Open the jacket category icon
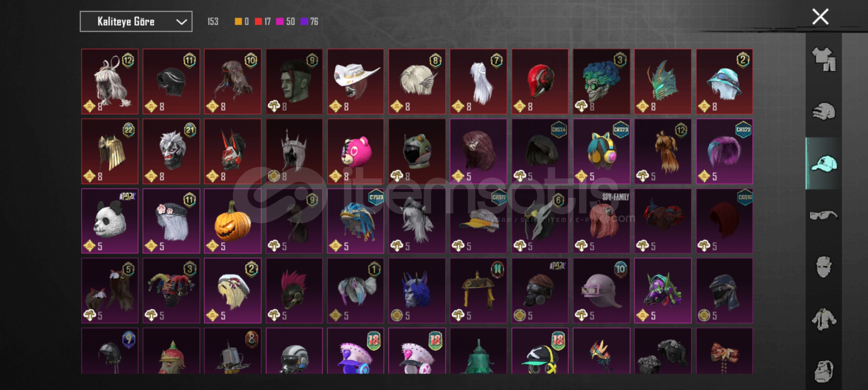The image size is (868, 390). coord(824,319)
